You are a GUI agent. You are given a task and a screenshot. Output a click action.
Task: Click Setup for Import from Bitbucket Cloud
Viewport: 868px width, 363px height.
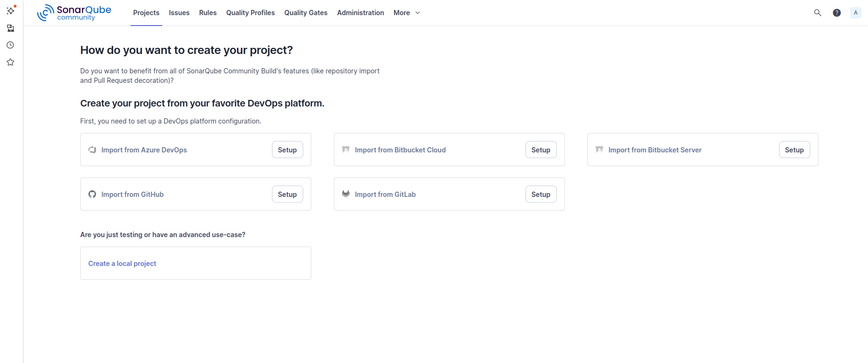point(541,150)
